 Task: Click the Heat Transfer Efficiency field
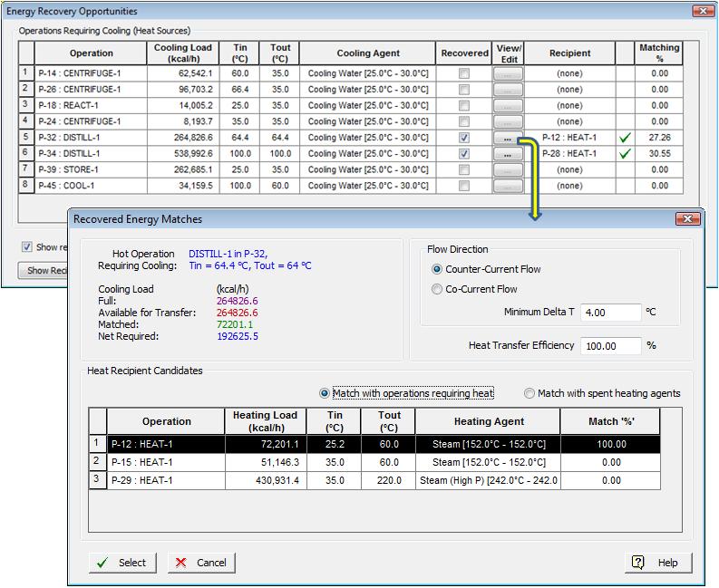pos(610,346)
